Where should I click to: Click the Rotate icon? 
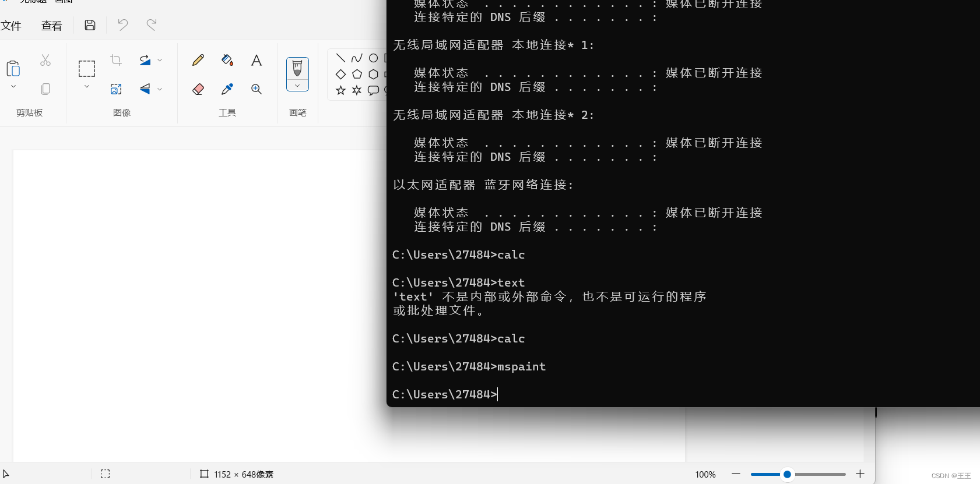(145, 60)
